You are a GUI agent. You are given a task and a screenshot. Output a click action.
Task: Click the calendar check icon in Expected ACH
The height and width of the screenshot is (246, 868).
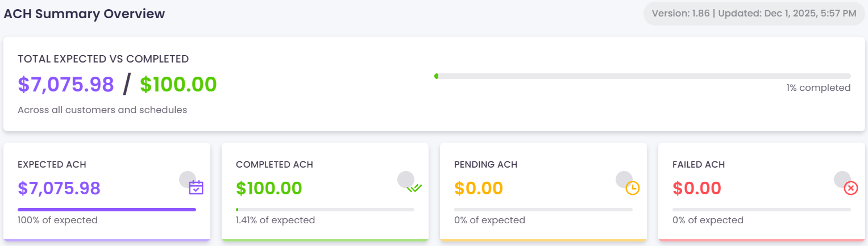[196, 187]
